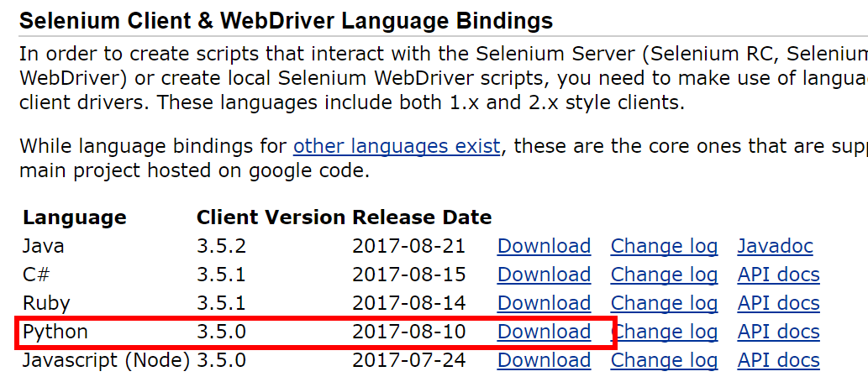Open the Ruby API docs

tap(778, 303)
